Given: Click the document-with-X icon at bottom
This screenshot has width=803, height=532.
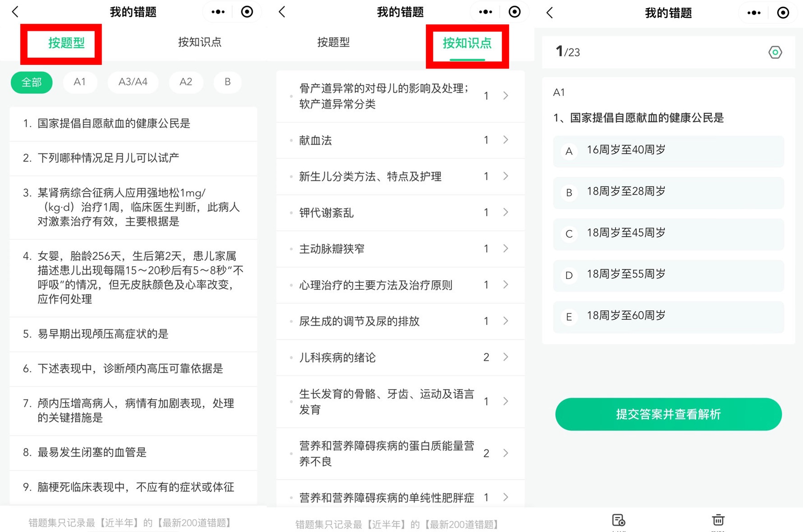Looking at the screenshot, I should [x=618, y=520].
